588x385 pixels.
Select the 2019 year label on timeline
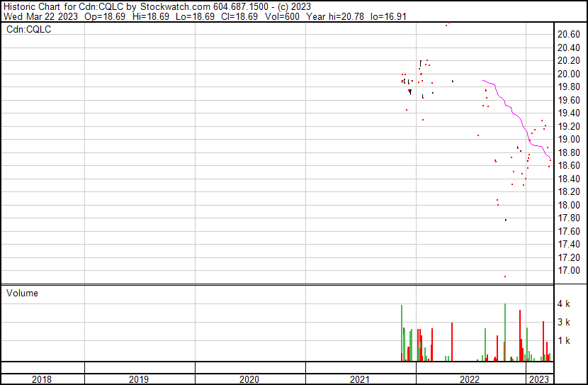[139, 379]
